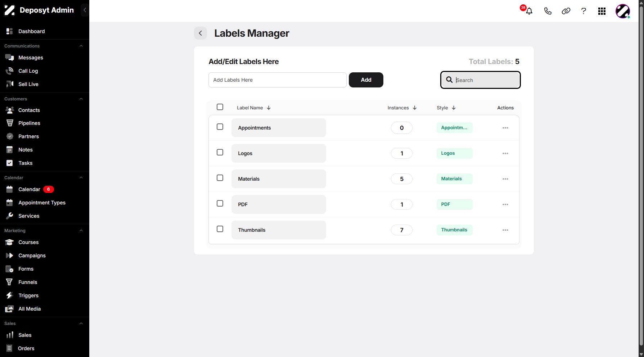644x357 pixels.
Task: Select all labels checkbox in header
Action: (220, 107)
